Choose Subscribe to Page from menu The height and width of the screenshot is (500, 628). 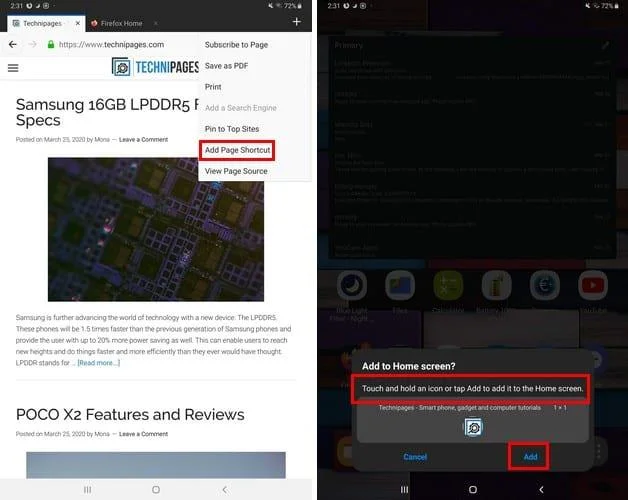(236, 45)
